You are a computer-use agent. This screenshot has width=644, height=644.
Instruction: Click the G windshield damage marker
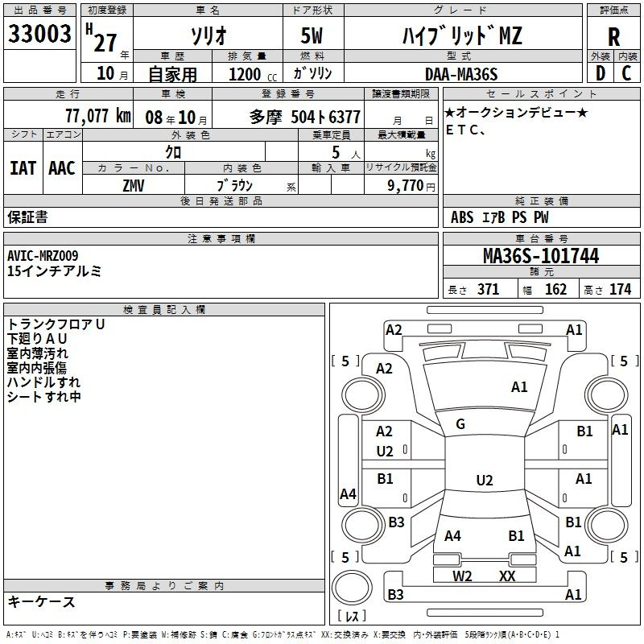click(x=460, y=424)
